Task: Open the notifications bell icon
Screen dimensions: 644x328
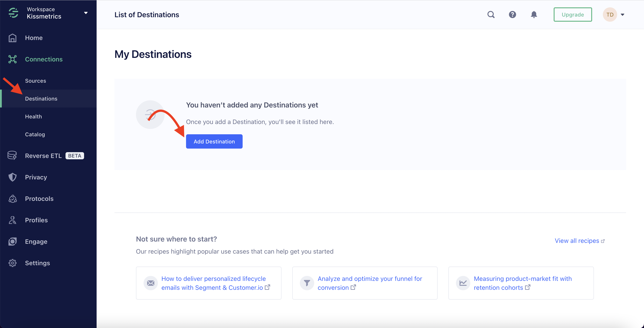Action: pyautogui.click(x=534, y=15)
